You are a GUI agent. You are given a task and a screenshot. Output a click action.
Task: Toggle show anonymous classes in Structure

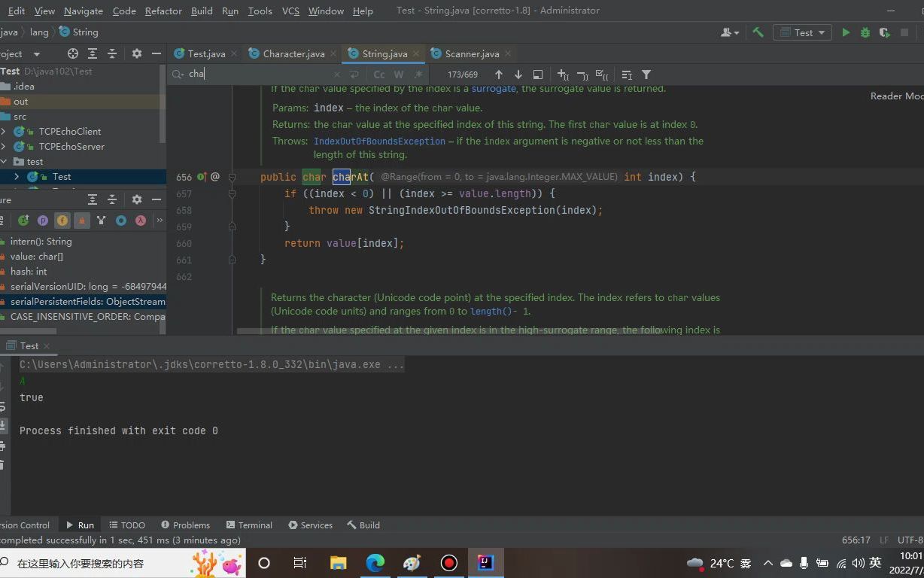[121, 221]
